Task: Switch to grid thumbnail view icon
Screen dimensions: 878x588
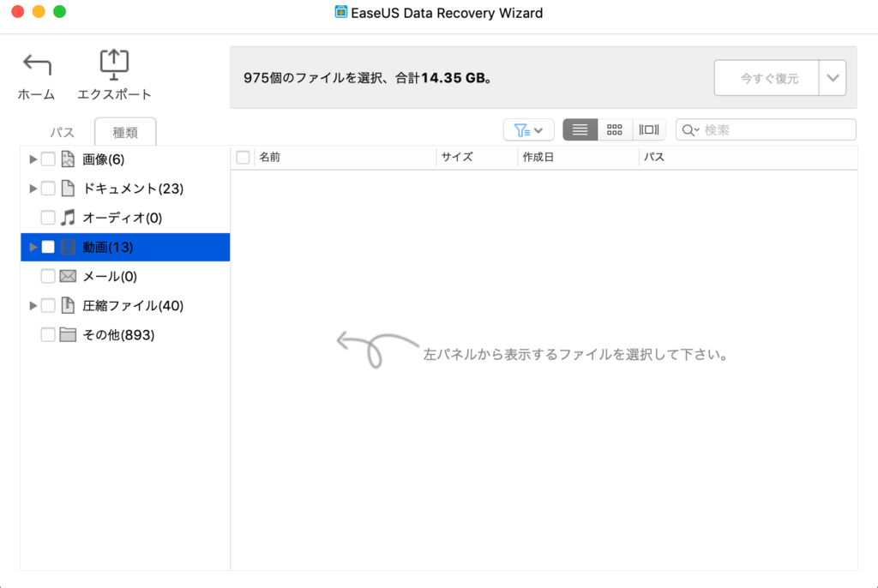Action: (615, 130)
